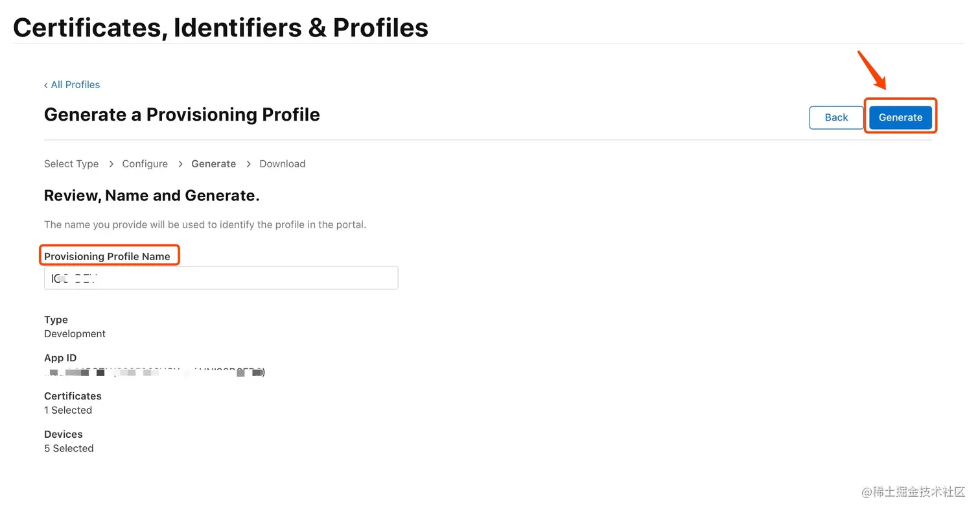The width and height of the screenshot is (980, 513).
Task: Click the red annotation arrow
Action: pos(872,70)
